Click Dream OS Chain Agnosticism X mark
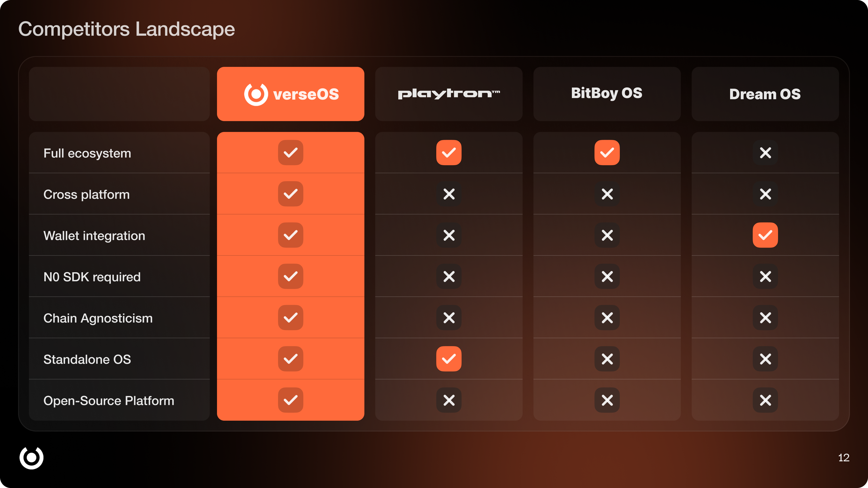The image size is (868, 488). pos(765,318)
